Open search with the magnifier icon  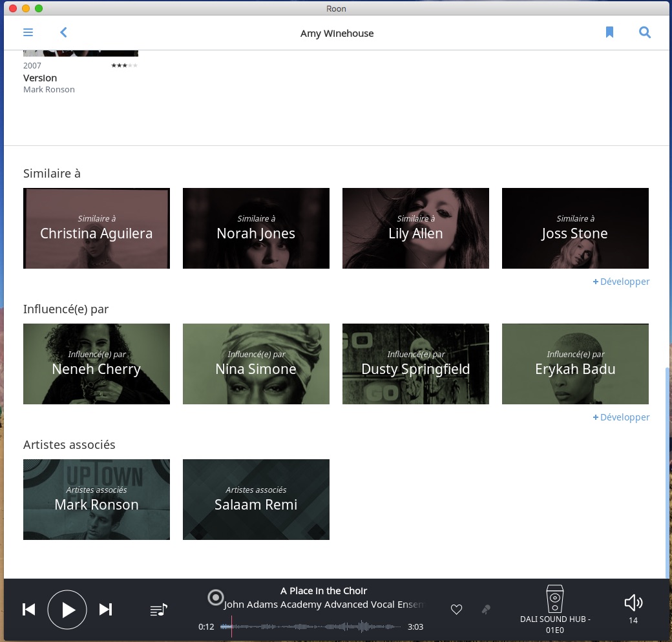point(645,32)
